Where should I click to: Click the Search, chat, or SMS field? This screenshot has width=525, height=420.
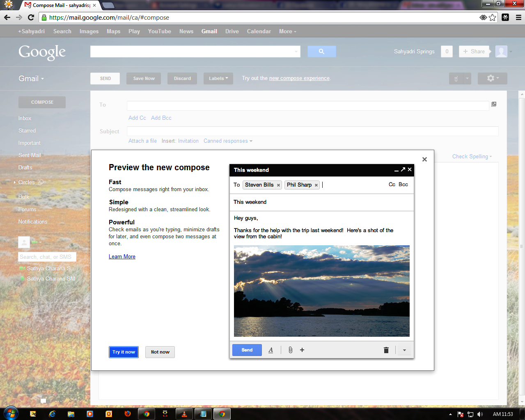pyautogui.click(x=47, y=257)
